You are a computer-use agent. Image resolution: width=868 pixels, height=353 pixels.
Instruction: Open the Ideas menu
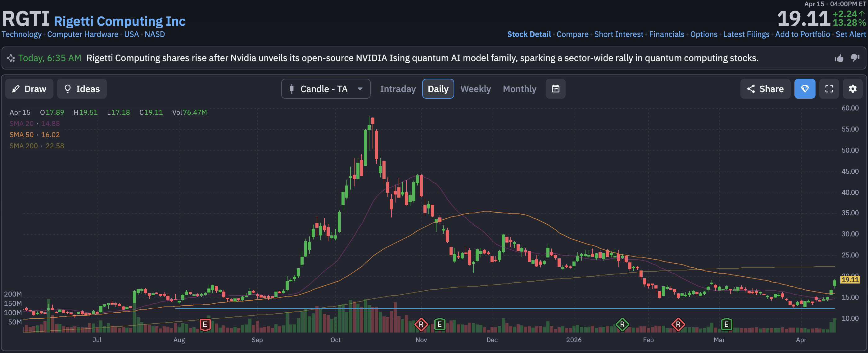(82, 89)
